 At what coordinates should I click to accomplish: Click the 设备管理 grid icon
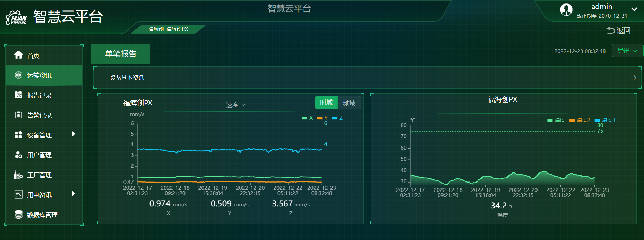click(x=18, y=135)
